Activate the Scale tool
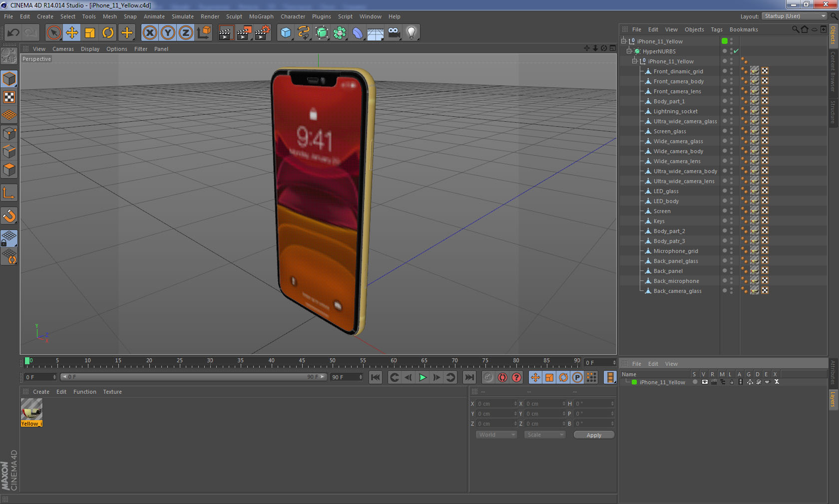The image size is (839, 504). tap(90, 33)
